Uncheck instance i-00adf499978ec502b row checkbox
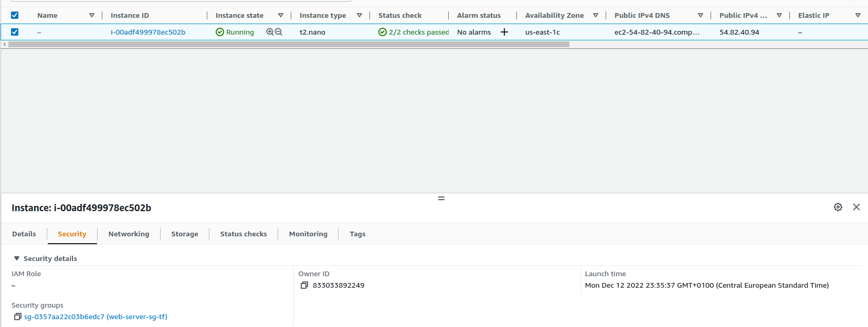Screen dimensions: 868x327 (x=15, y=32)
